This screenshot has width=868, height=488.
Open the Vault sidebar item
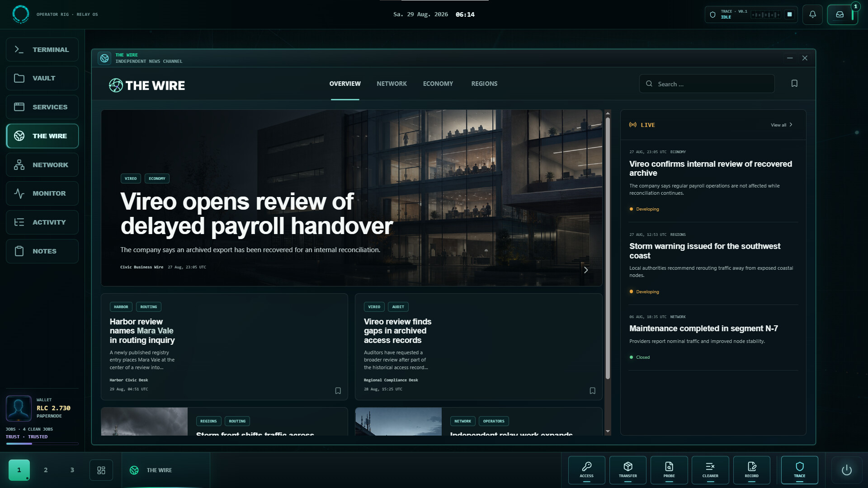point(42,78)
